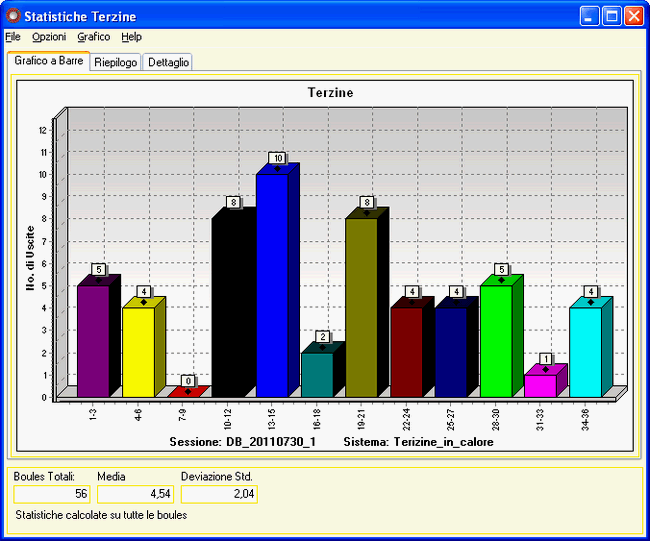Screen dimensions: 650x541
Task: Click the cyan 34-36 bar
Action: click(x=585, y=350)
